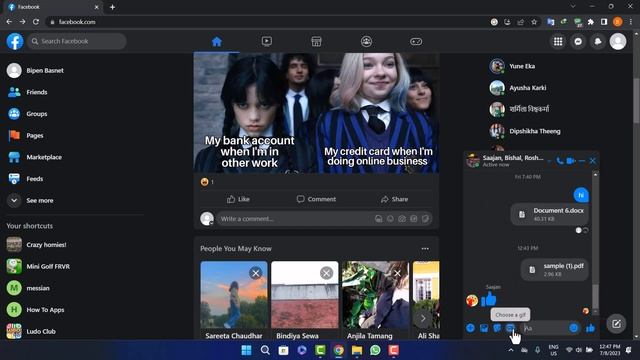This screenshot has height=360, width=640.
Task: Click Comment button under the post
Action: (x=316, y=199)
